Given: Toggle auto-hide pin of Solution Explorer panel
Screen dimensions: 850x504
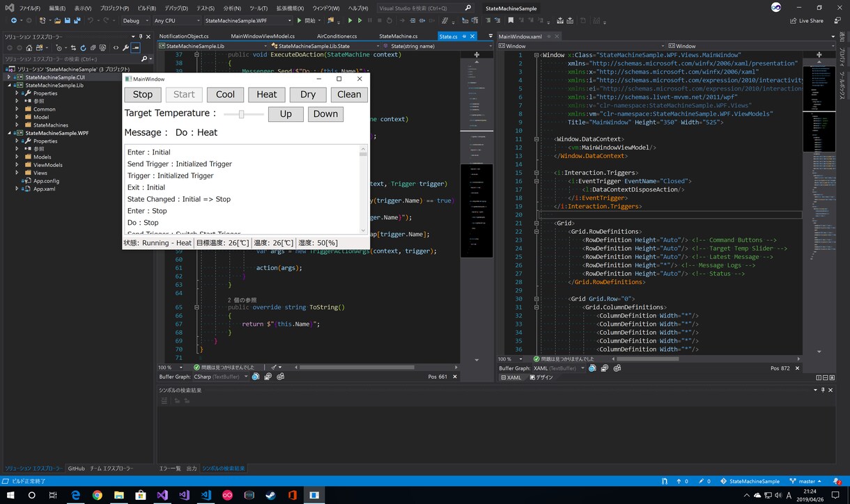Looking at the screenshot, I should (140, 36).
